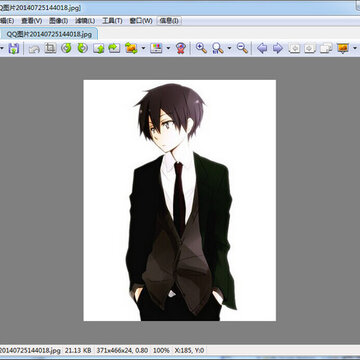This screenshot has height=360, width=360.
Task: Click the 20140725144018.jpg filename in status bar
Action: point(30,350)
